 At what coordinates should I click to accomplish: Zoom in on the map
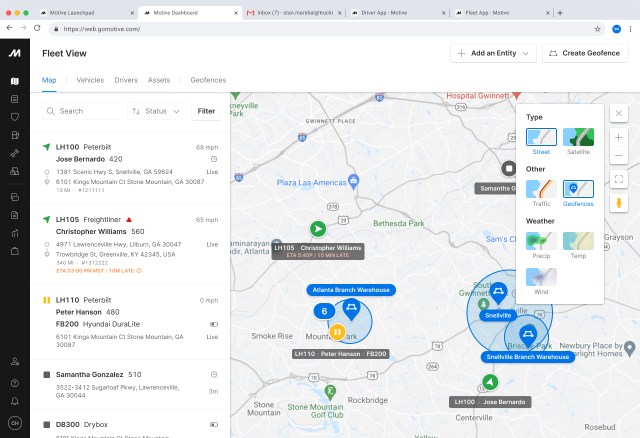[x=619, y=136]
